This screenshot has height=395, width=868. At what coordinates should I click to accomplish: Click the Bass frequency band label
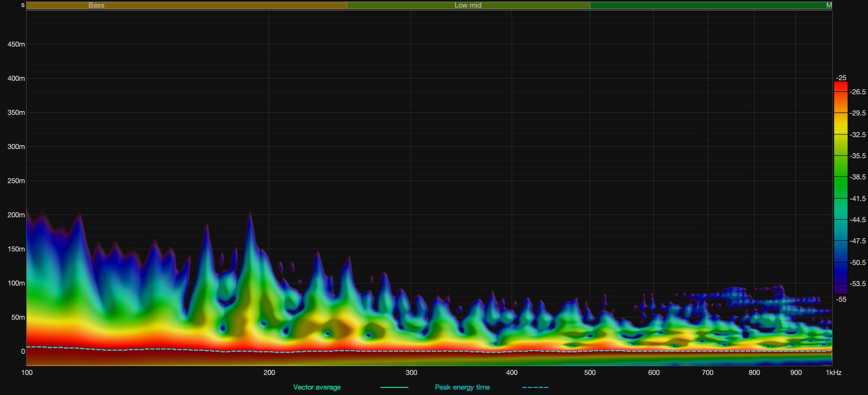pyautogui.click(x=96, y=5)
